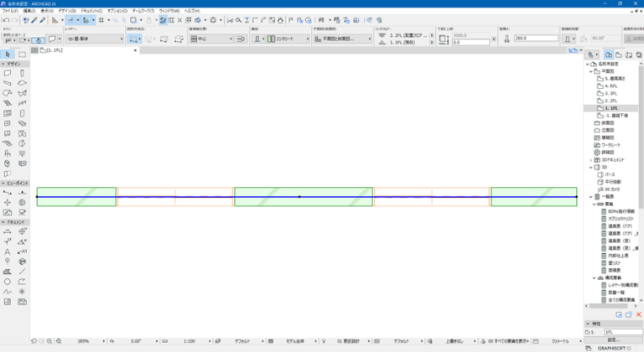This screenshot has width=644, height=352.
Task: Collapse the 平面図 folder in Navigator
Action: coord(591,71)
